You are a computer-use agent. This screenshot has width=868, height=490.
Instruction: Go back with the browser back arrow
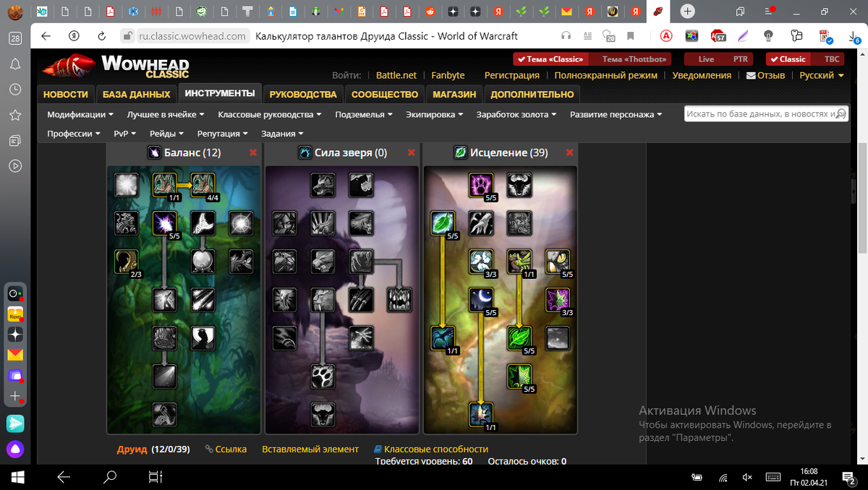(46, 36)
